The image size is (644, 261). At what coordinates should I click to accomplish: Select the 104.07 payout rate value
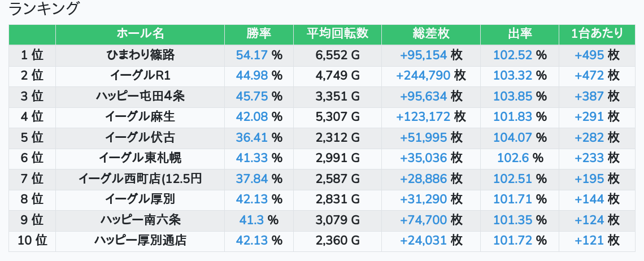(513, 137)
